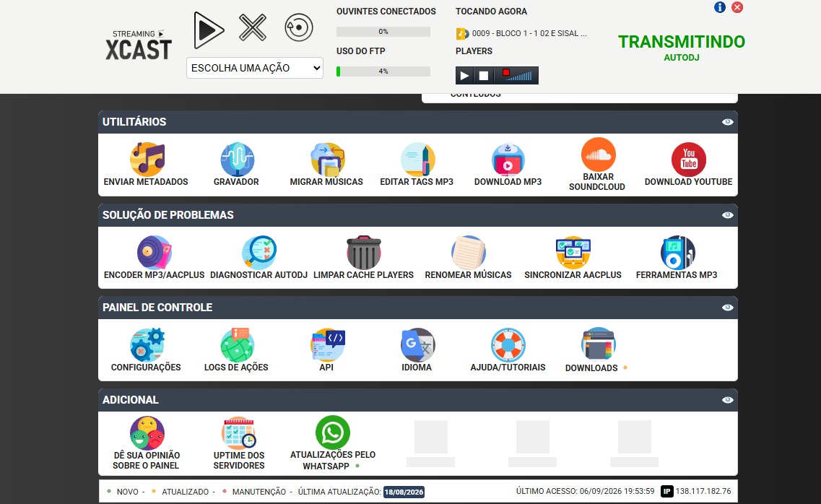
Task: Stop streaming with the large X icon
Action: tap(253, 27)
